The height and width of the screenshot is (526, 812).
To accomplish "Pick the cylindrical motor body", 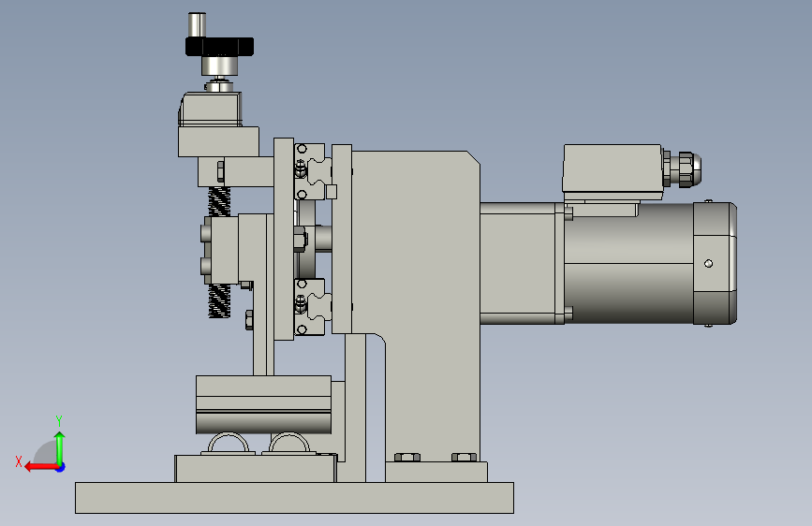I will pos(628,263).
